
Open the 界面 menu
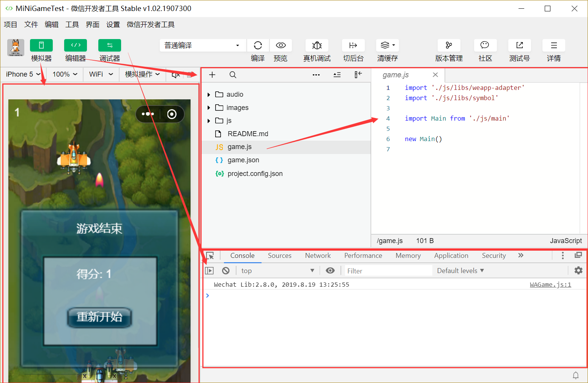click(x=93, y=25)
